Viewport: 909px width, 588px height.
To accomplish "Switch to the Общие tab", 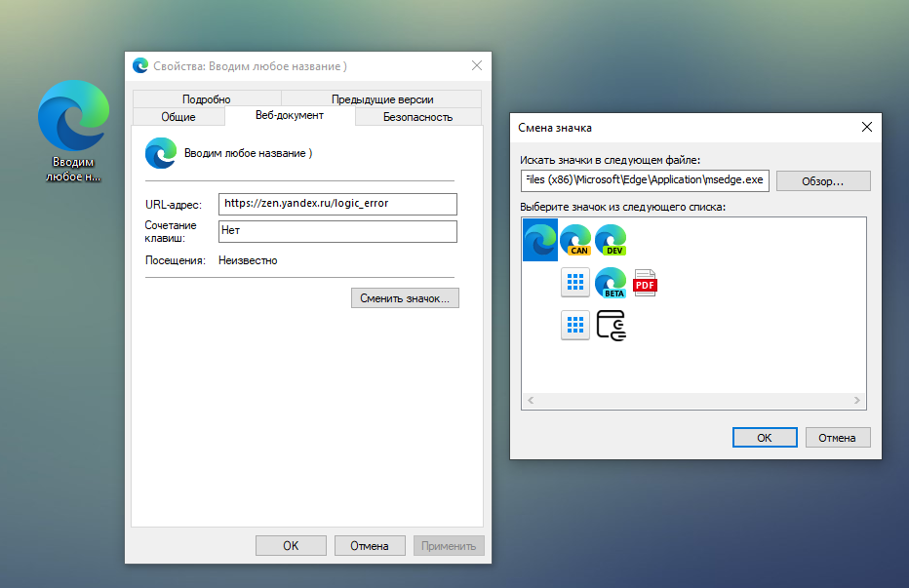I will [x=178, y=117].
